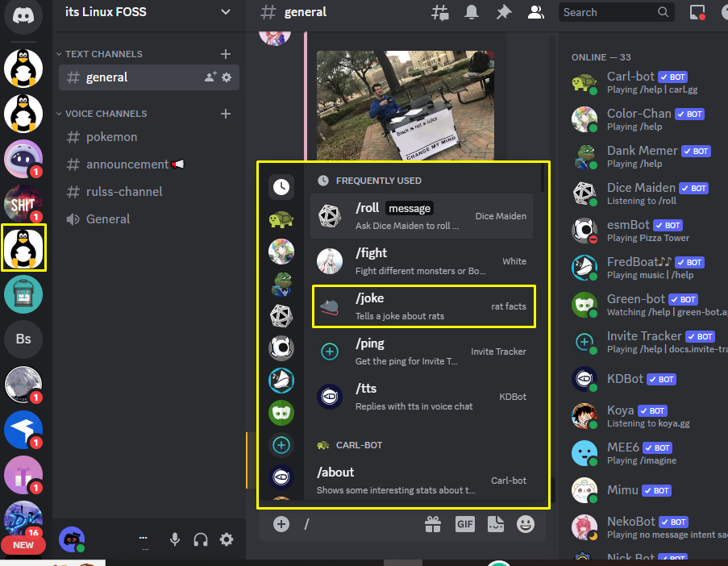
Task: Join the General voice channel
Action: click(149, 219)
